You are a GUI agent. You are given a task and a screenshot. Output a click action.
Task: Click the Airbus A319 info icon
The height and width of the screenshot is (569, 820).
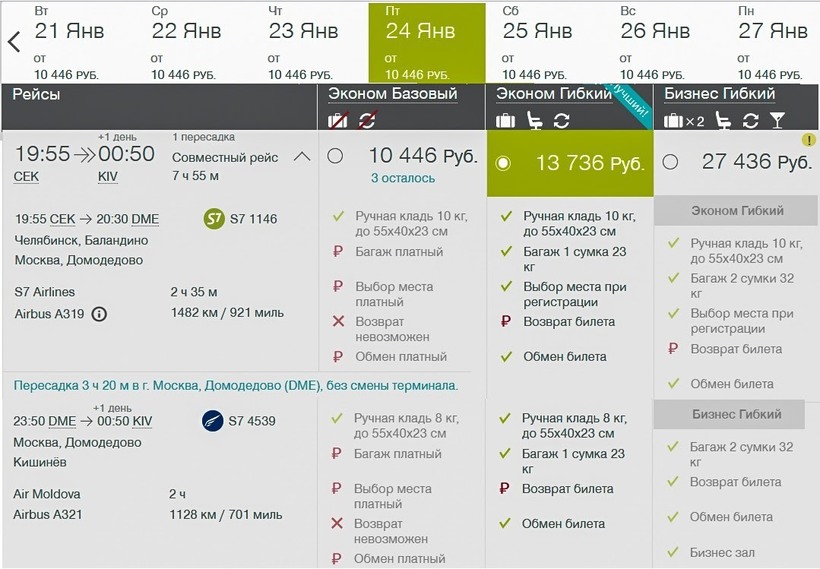point(99,314)
